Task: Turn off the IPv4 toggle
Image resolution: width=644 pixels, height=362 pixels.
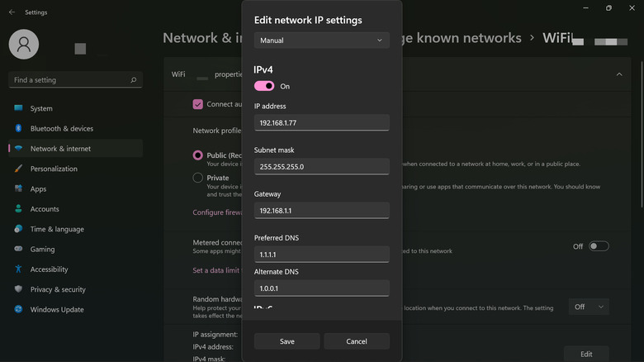Action: tap(264, 86)
